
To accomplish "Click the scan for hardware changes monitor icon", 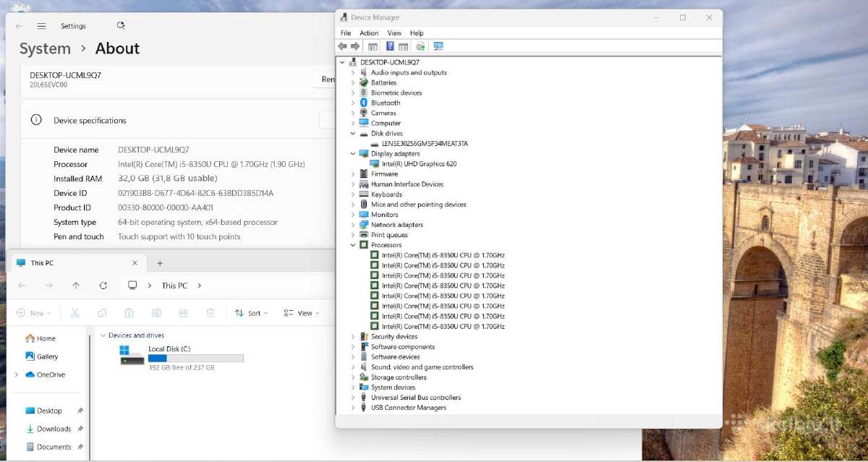I will (x=438, y=46).
